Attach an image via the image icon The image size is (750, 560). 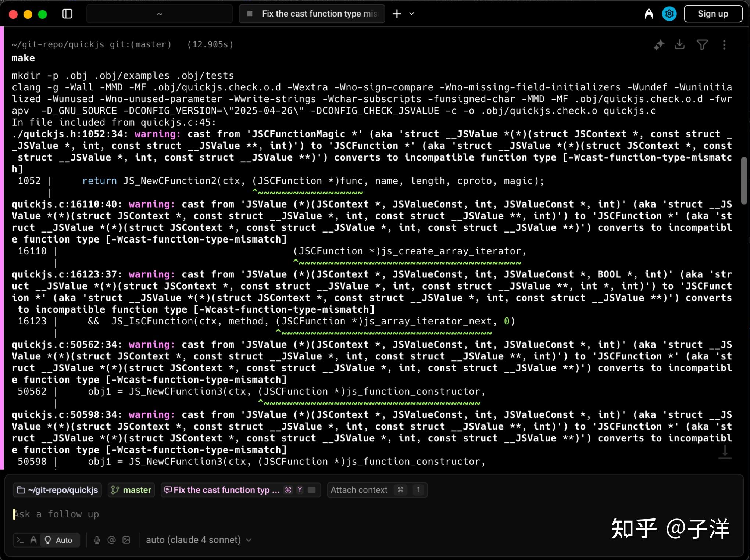[126, 540]
